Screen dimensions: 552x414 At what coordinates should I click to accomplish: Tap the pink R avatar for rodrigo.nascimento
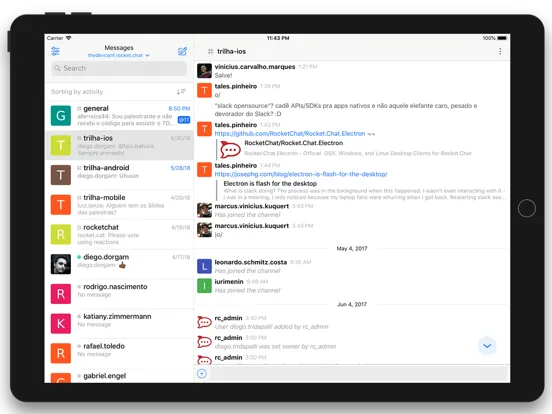click(61, 294)
